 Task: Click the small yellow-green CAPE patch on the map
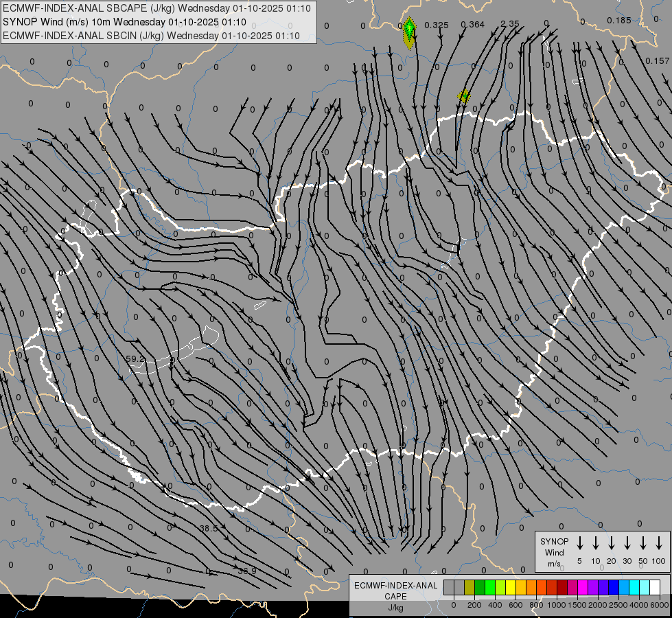pyautogui.click(x=465, y=95)
